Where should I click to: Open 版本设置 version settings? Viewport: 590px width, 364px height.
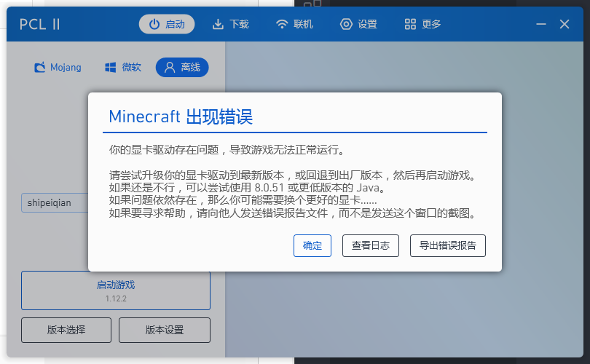click(x=165, y=331)
